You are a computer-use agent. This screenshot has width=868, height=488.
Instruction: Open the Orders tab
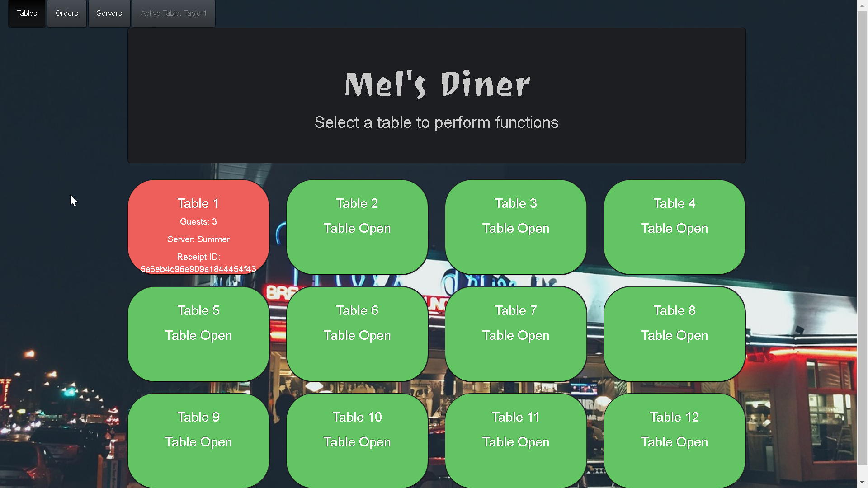[x=66, y=13]
